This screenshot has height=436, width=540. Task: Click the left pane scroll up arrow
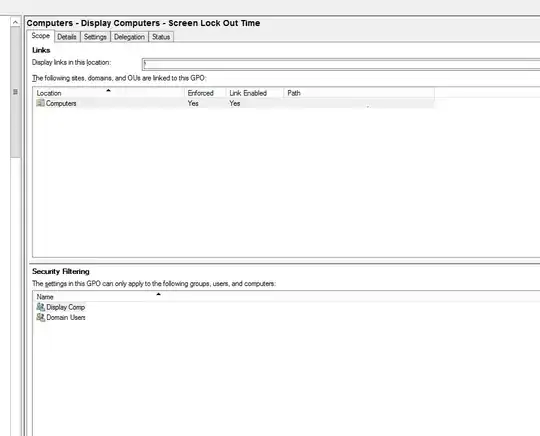pyautogui.click(x=15, y=22)
